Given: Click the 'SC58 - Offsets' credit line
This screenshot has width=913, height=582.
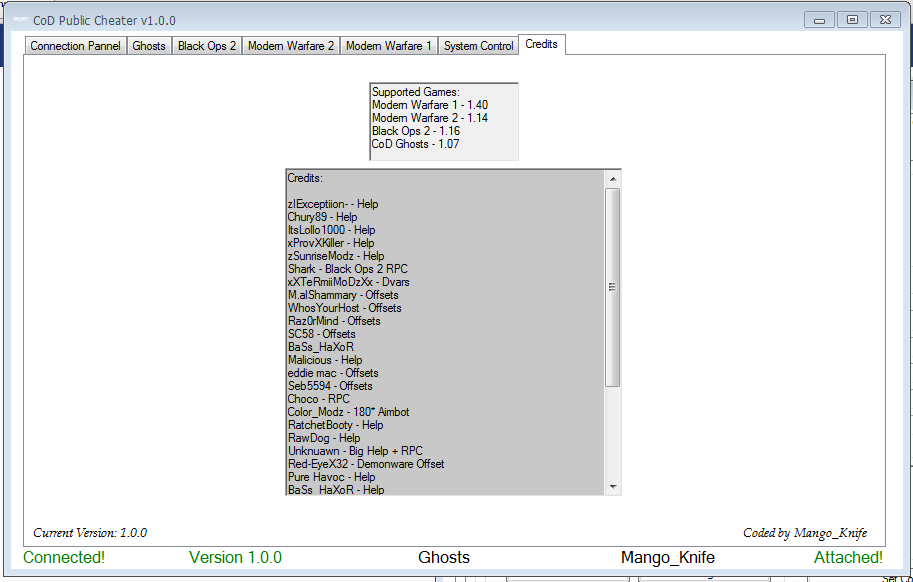Looking at the screenshot, I should (x=321, y=334).
